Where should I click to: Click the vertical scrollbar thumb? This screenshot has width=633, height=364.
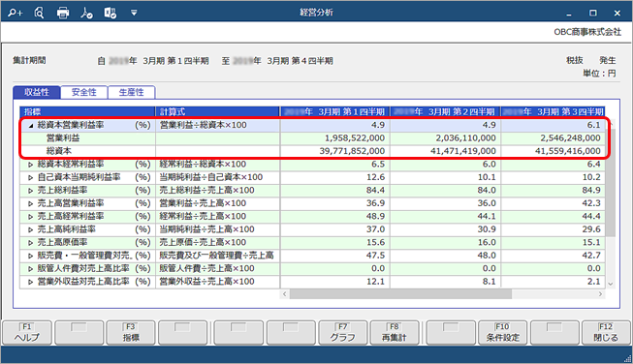(611, 182)
